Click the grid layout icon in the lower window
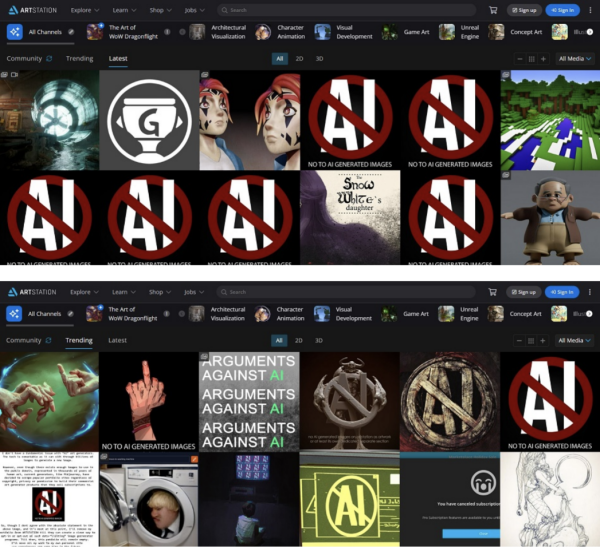Viewport: 600px width, 547px height. pyautogui.click(x=531, y=340)
